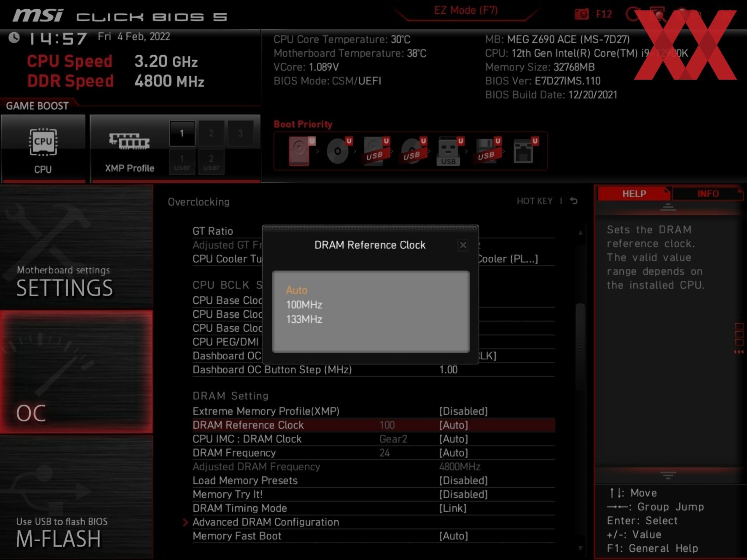Switch to the INFO tab

click(708, 194)
